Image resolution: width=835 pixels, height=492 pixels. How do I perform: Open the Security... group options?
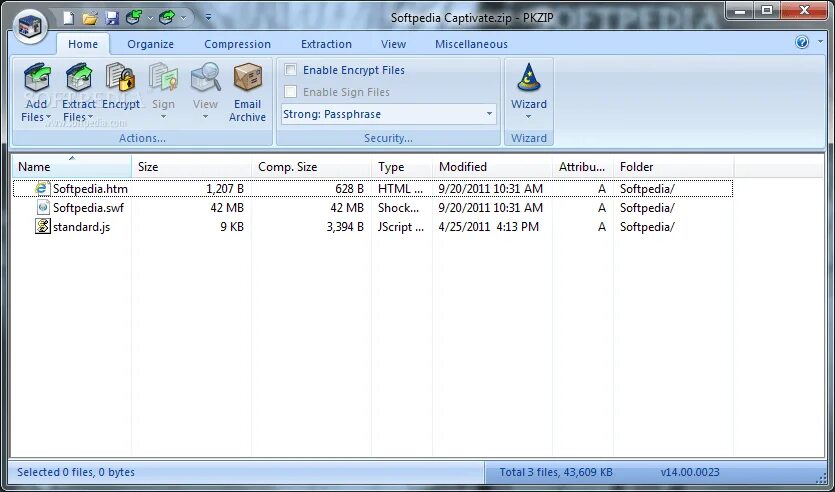point(388,138)
